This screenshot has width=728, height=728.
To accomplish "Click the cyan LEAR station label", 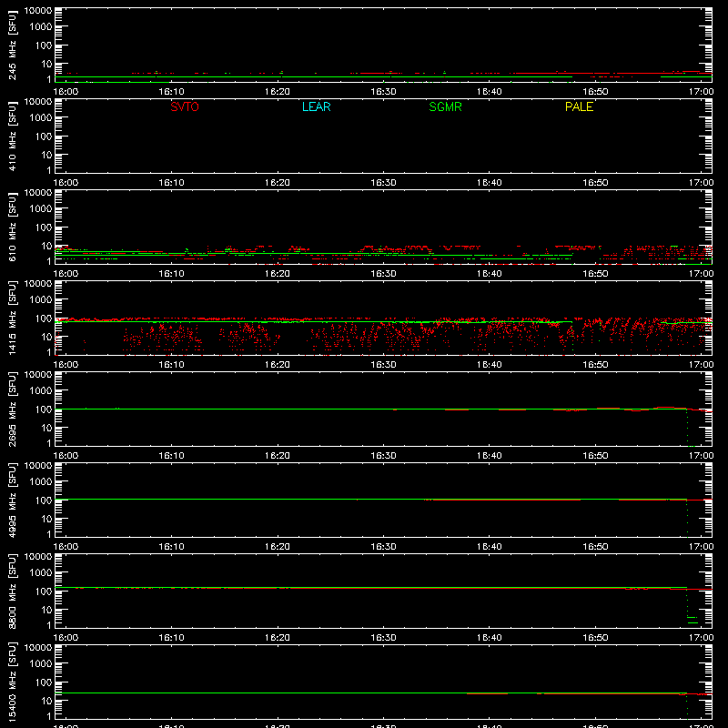I will (x=316, y=106).
